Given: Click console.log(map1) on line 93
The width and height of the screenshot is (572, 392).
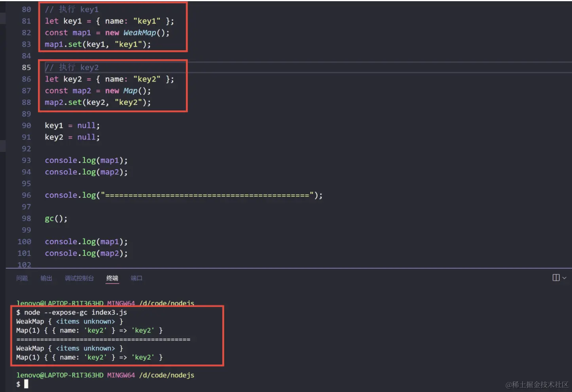Looking at the screenshot, I should click(x=86, y=160).
